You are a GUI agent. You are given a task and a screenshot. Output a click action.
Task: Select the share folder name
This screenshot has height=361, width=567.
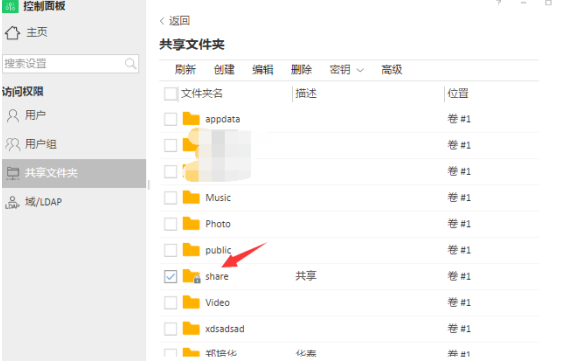click(217, 276)
